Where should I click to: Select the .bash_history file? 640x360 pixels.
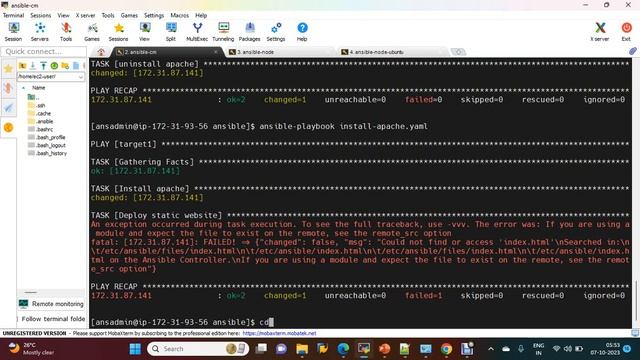point(47,153)
